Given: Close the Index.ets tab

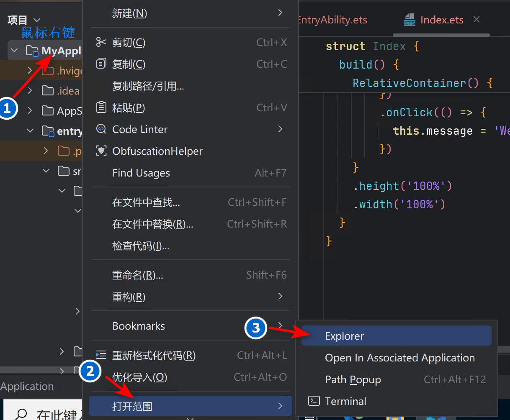Looking at the screenshot, I should 476,20.
